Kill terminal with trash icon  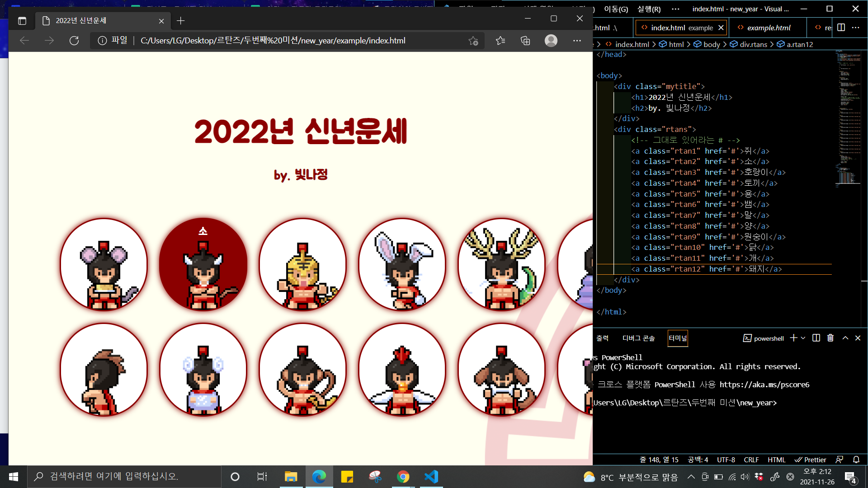[x=830, y=338]
